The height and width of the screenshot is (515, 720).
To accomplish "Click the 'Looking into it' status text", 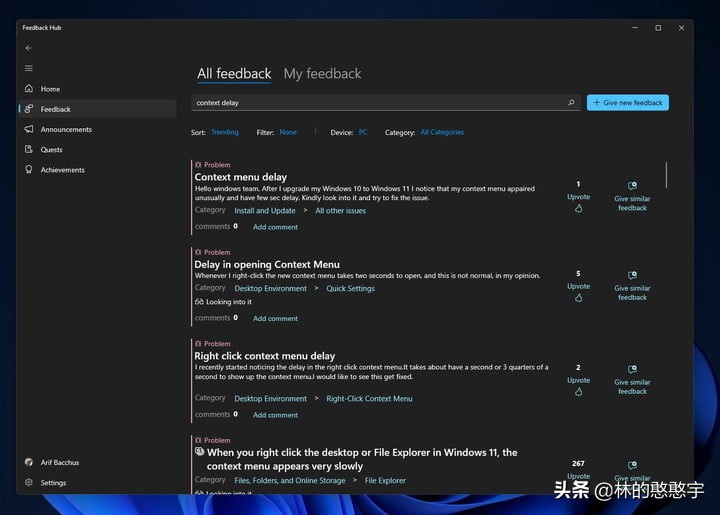I will (x=229, y=302).
